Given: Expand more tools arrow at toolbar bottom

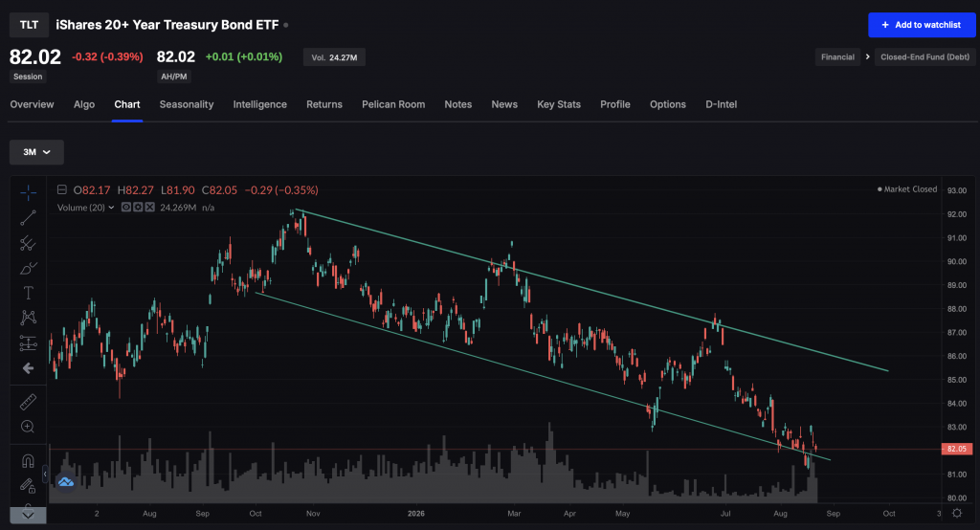Looking at the screenshot, I should [x=28, y=515].
